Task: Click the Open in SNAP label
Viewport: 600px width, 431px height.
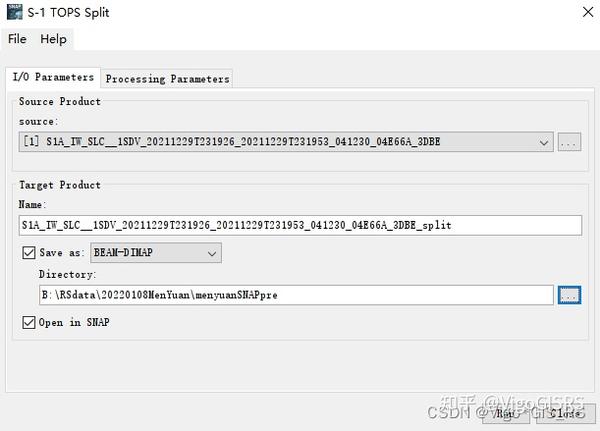Action: [x=74, y=323]
